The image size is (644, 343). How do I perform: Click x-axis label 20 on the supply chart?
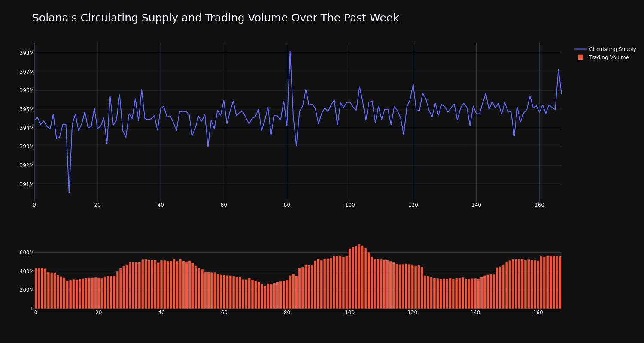point(97,205)
